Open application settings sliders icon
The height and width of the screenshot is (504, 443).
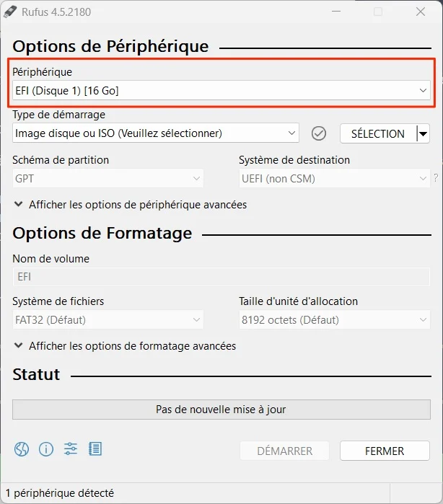71,448
